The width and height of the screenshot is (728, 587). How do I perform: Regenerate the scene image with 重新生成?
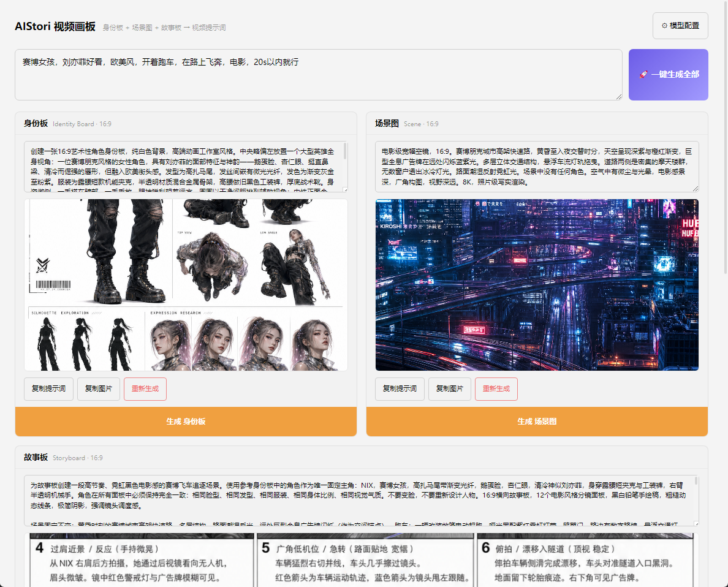click(496, 388)
